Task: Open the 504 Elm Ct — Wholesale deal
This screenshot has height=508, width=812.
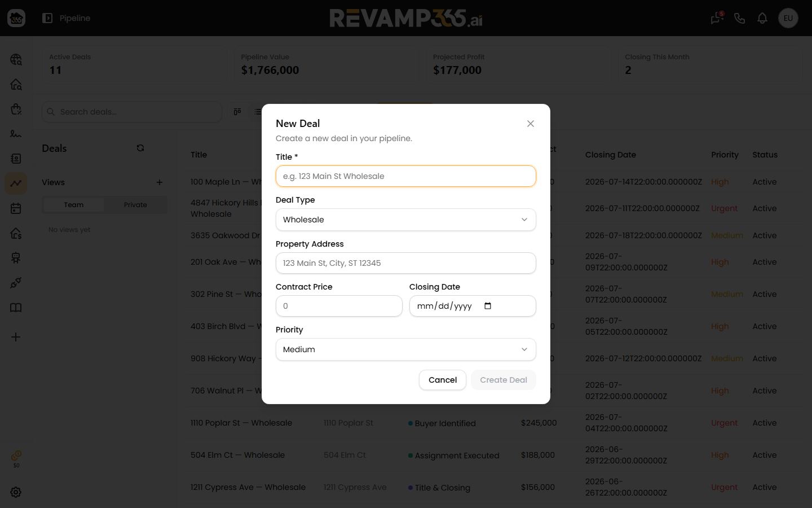Action: pyautogui.click(x=237, y=455)
